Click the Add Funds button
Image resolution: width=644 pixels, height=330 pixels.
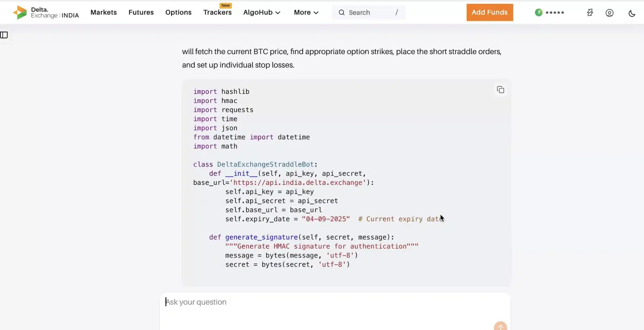click(489, 12)
